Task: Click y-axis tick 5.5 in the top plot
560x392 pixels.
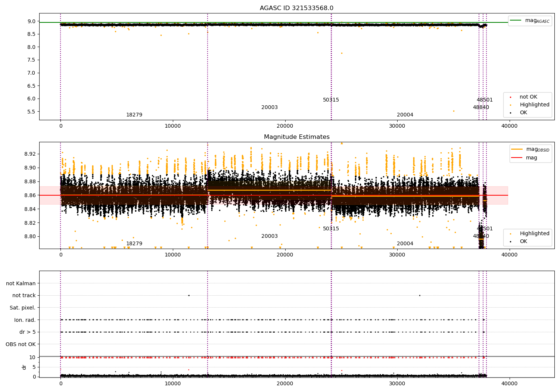Action: (32, 111)
